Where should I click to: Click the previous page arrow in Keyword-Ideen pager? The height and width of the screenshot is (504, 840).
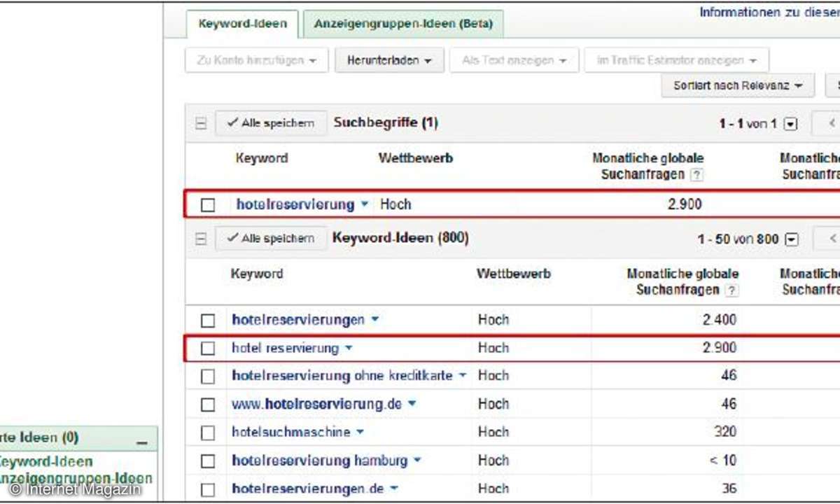pos(827,239)
